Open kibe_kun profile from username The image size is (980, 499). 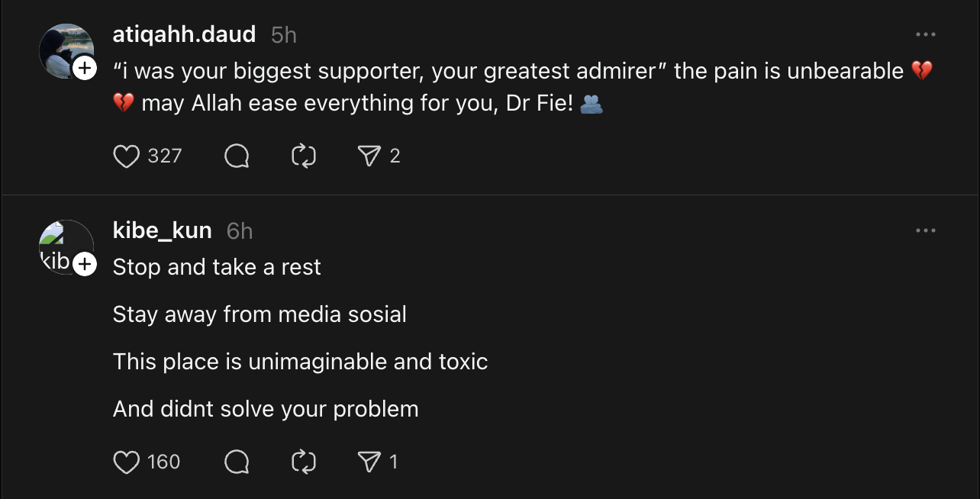(x=162, y=230)
